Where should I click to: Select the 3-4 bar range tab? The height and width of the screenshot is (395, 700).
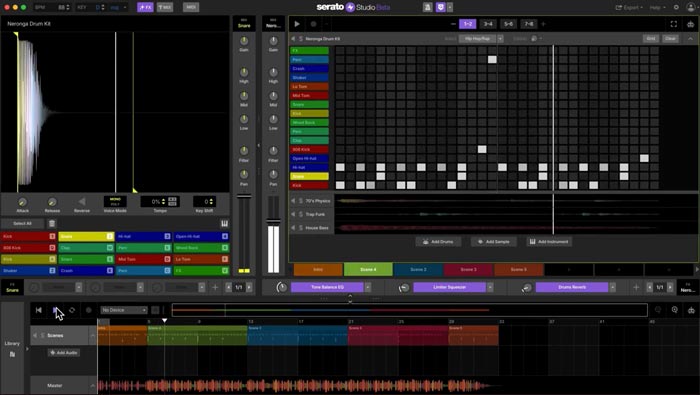pos(488,24)
